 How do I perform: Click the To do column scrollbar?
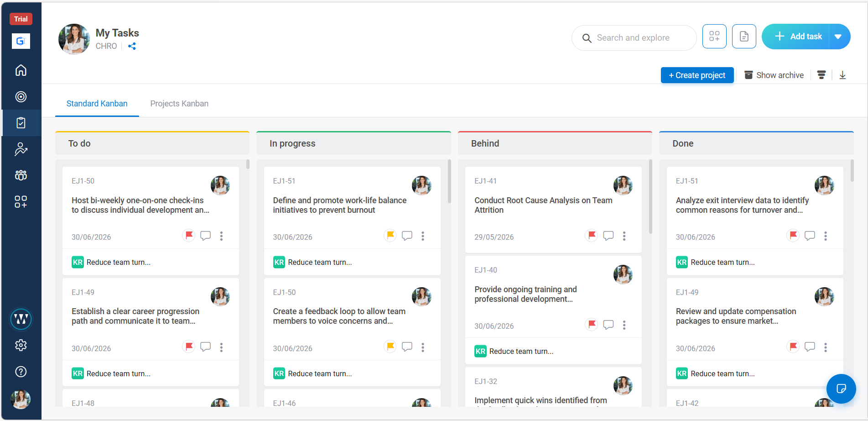click(x=248, y=164)
